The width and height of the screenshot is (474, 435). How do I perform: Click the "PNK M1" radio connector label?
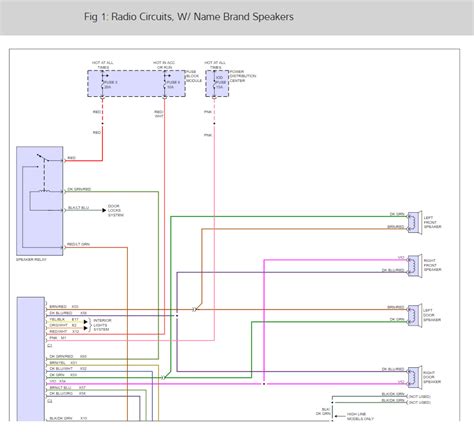point(58,338)
